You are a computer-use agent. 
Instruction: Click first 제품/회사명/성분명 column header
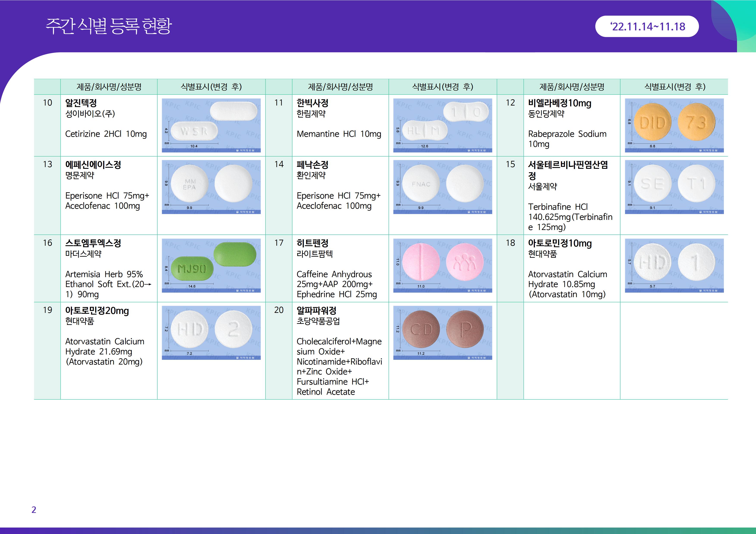point(109,87)
